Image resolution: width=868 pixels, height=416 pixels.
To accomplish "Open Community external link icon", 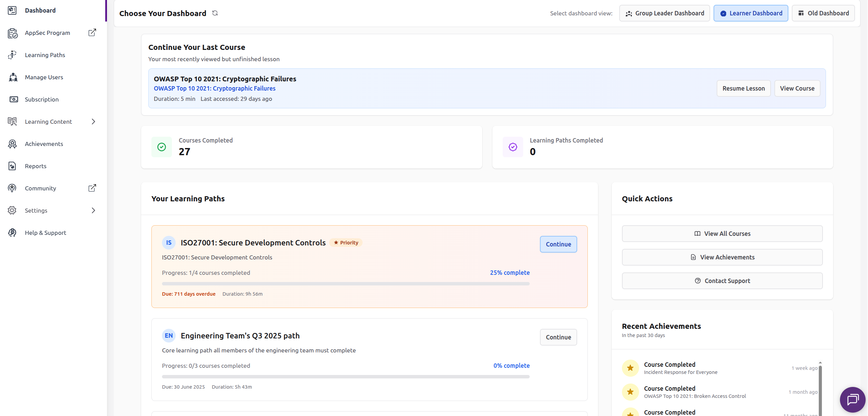I will click(x=92, y=188).
